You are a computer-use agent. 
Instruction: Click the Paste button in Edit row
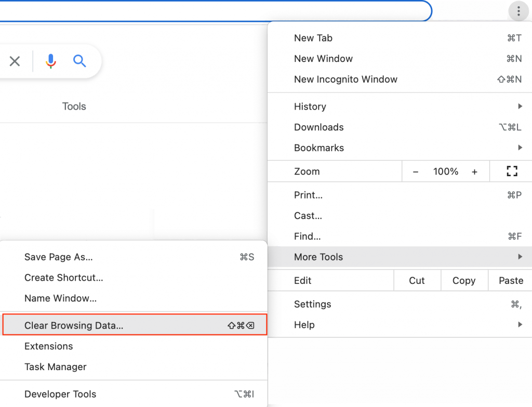pos(511,281)
